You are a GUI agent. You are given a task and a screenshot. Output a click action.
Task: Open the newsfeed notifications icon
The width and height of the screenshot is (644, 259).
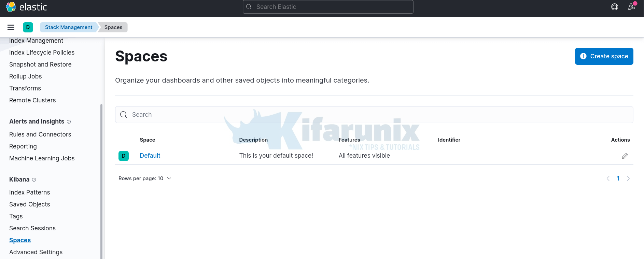coord(632,6)
